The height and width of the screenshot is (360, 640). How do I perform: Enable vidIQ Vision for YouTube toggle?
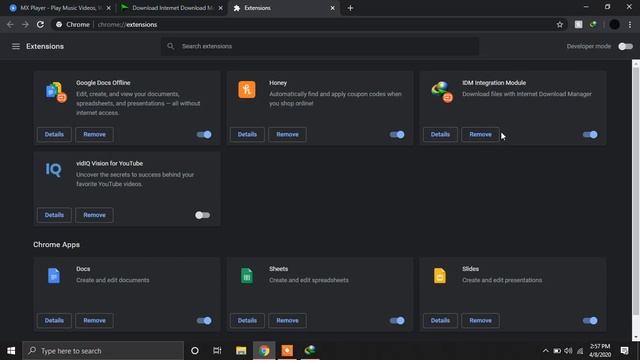pyautogui.click(x=202, y=215)
